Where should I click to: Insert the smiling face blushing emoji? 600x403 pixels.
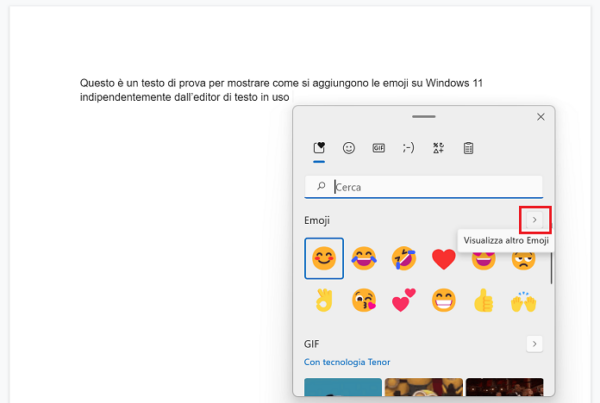pyautogui.click(x=324, y=259)
